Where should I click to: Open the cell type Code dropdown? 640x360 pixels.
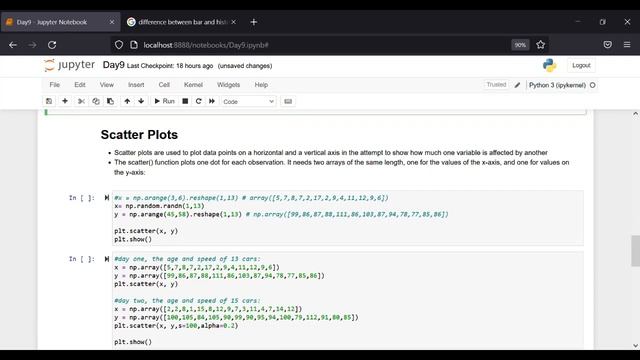(x=248, y=102)
